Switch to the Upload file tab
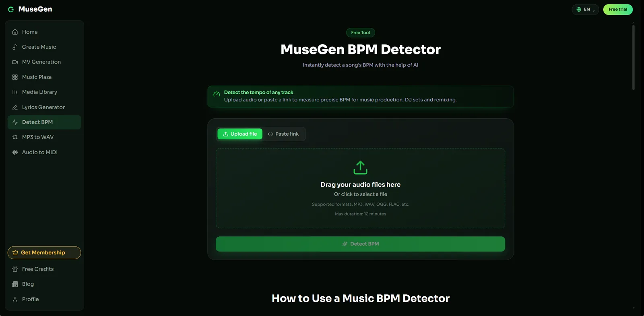The width and height of the screenshot is (644, 316). point(240,134)
